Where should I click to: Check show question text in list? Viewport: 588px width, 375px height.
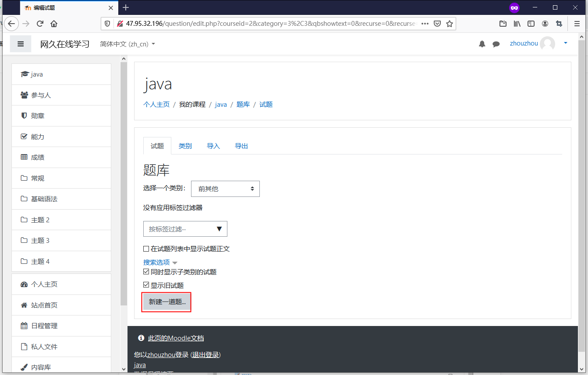pyautogui.click(x=146, y=249)
